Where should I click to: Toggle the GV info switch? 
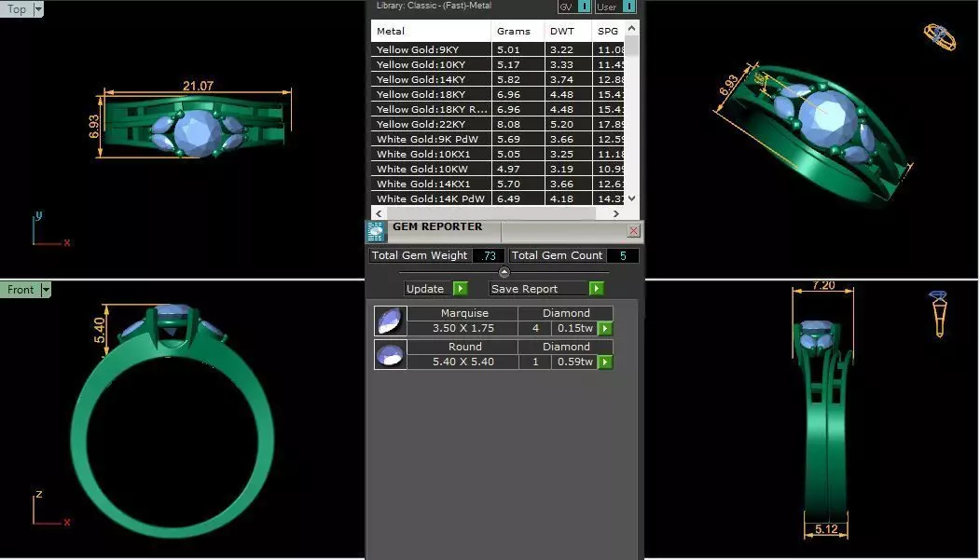[x=585, y=7]
